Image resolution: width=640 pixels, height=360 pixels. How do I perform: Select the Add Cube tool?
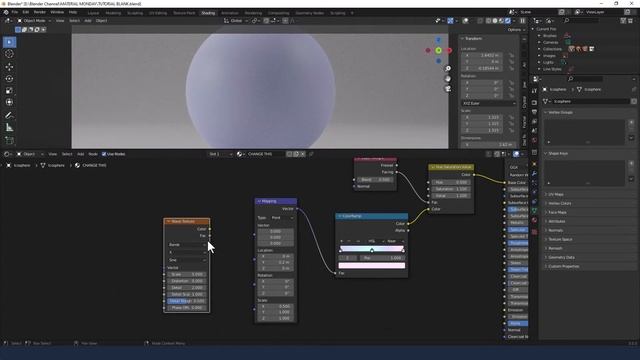coord(9,140)
